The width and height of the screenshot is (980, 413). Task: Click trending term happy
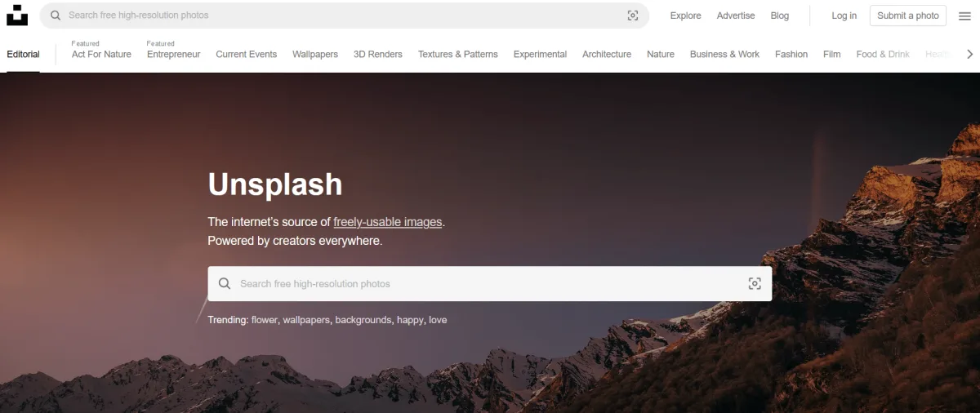coord(410,320)
